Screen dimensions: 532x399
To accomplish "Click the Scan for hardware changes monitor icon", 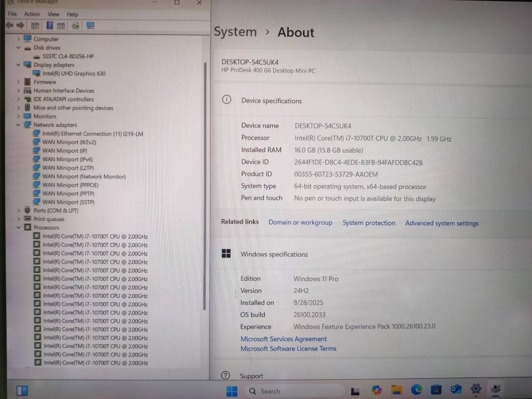I will click(x=90, y=25).
